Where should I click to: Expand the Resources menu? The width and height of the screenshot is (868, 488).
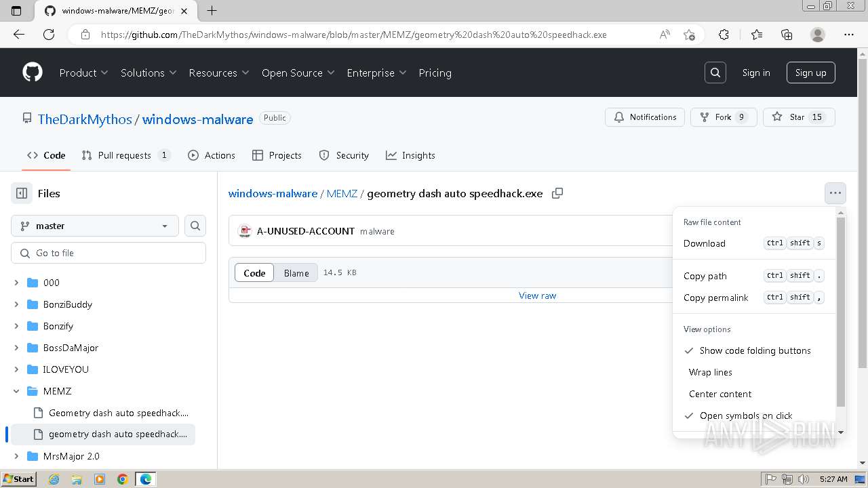219,73
